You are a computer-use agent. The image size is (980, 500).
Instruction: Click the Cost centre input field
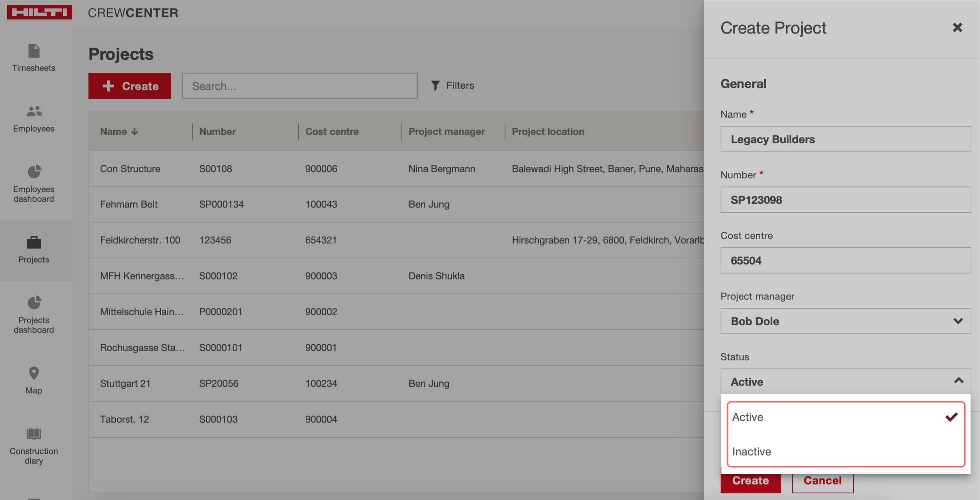845,261
